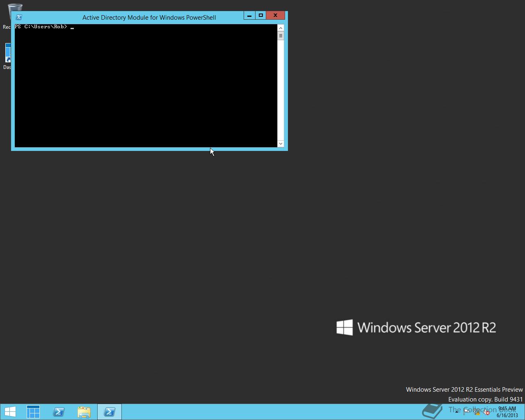Launch Server Manager from the taskbar
This screenshot has width=525, height=420.
click(33, 412)
